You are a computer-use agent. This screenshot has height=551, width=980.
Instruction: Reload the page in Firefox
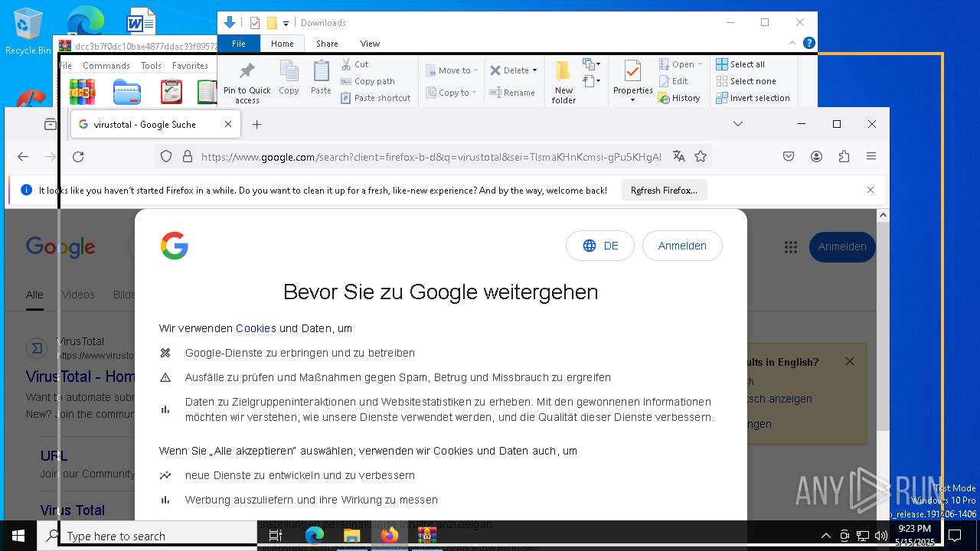(78, 156)
